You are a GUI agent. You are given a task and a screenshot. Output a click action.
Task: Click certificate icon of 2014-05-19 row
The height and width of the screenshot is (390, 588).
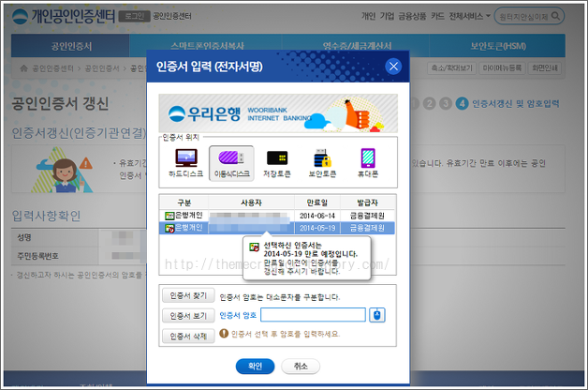tap(169, 228)
